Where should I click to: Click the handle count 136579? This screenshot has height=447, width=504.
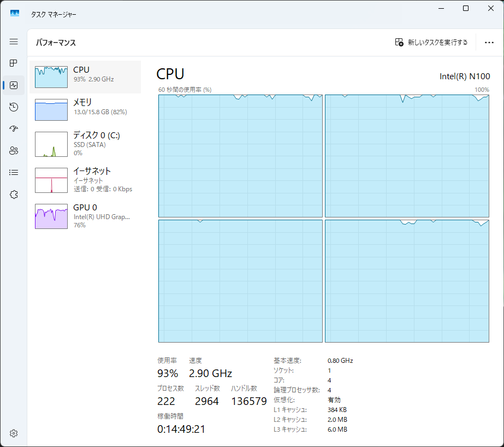coord(249,401)
